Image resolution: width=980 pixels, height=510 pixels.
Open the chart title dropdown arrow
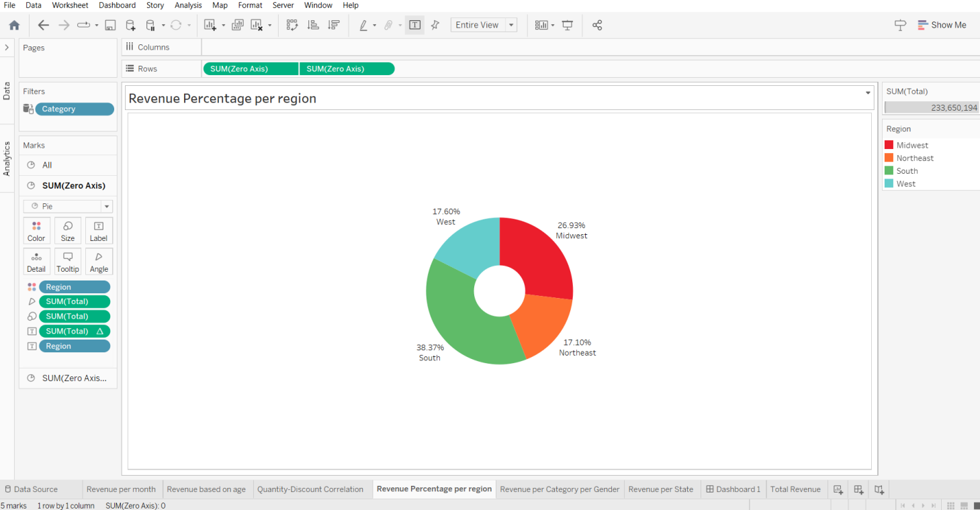click(867, 93)
